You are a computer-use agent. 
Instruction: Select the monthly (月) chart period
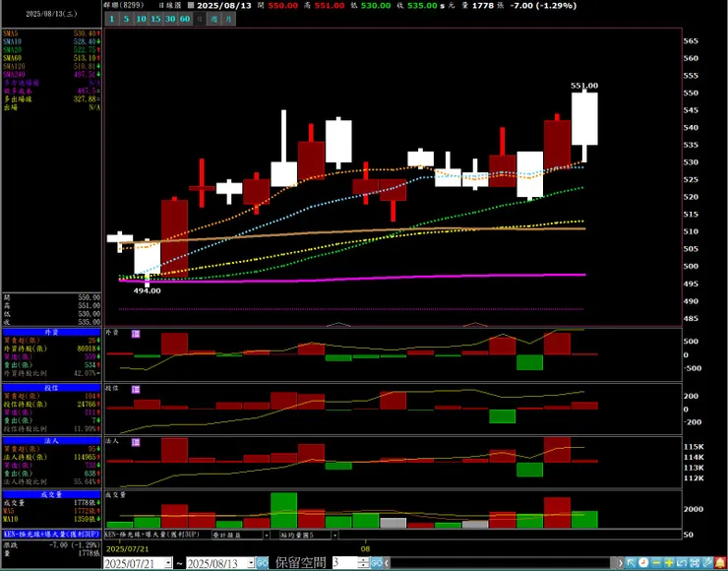tap(228, 19)
